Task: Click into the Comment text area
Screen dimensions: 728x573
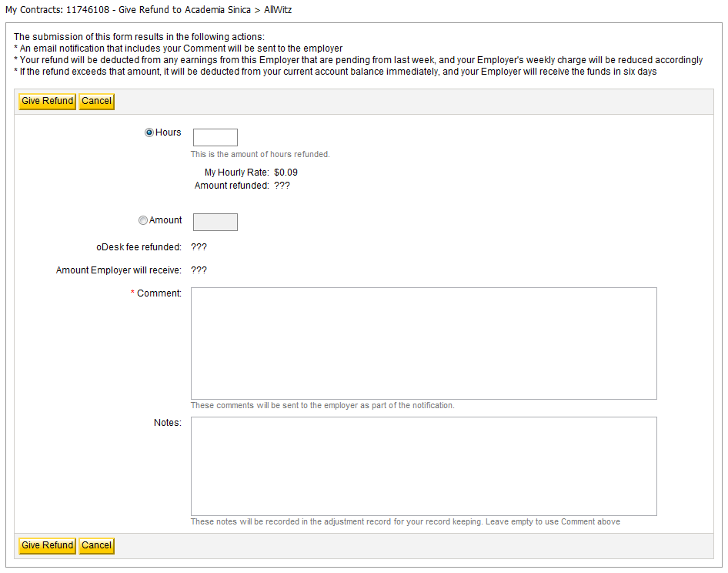Action: coord(423,343)
